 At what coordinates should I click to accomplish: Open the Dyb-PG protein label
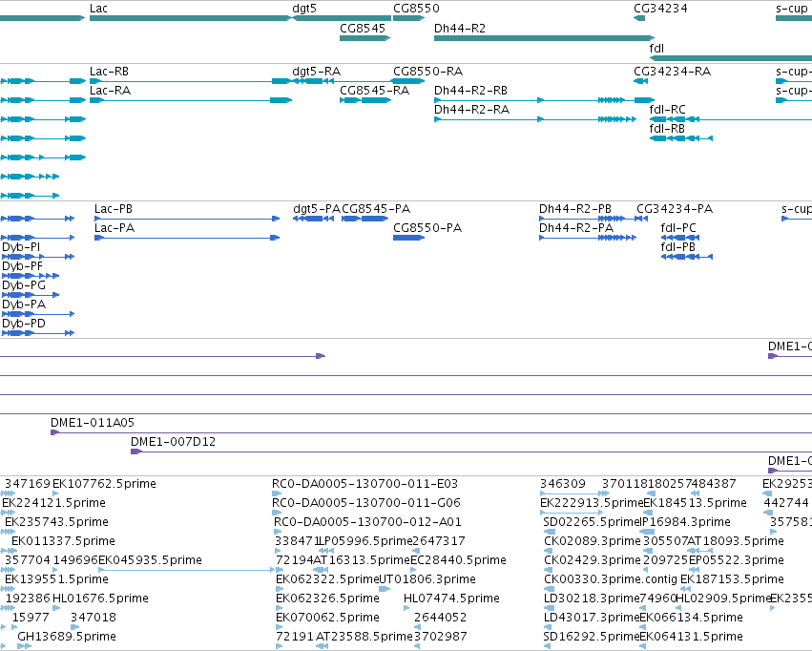coord(23,285)
